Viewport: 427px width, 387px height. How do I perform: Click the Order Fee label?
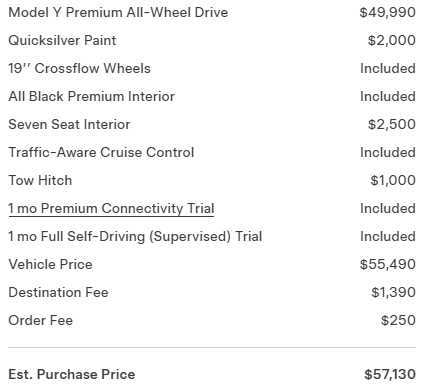41,321
